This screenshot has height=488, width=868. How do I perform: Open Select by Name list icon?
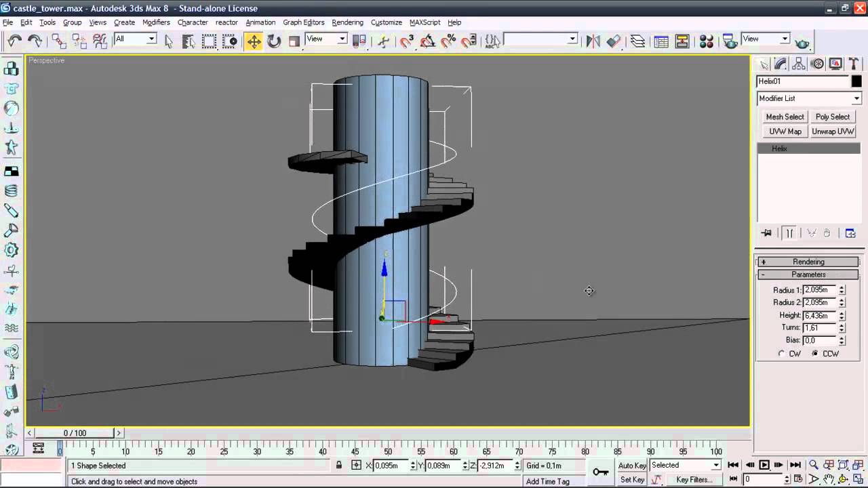click(x=189, y=41)
